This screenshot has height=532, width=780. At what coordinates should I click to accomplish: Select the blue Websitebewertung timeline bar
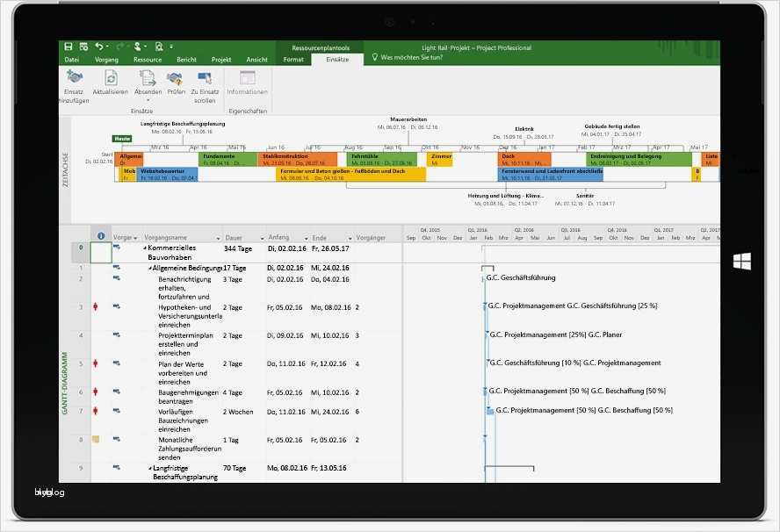tap(167, 174)
